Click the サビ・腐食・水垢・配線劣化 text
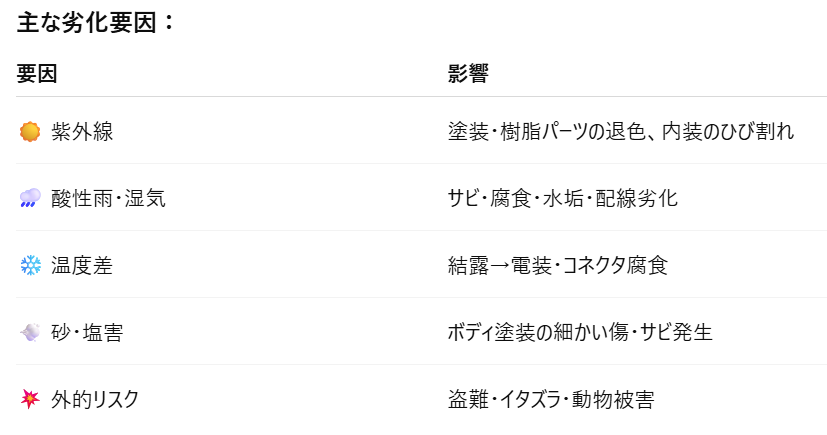 [563, 199]
